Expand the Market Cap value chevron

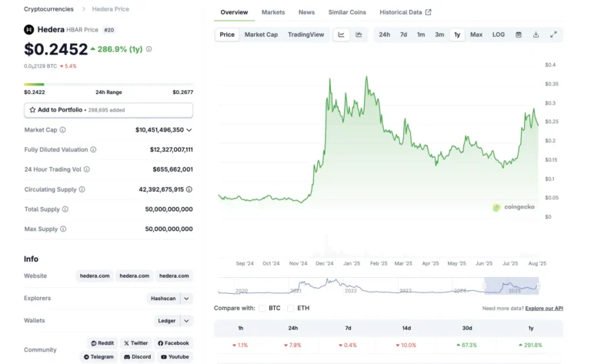click(189, 130)
